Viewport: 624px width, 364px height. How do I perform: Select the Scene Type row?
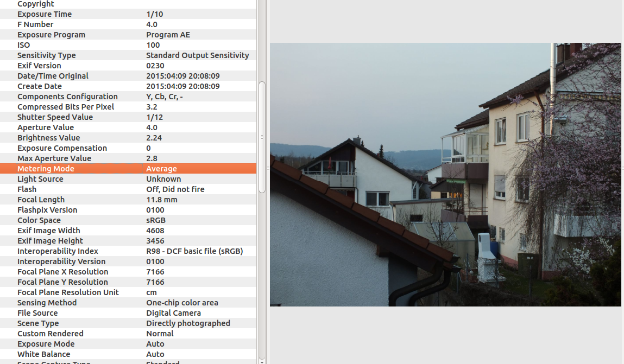(128, 323)
